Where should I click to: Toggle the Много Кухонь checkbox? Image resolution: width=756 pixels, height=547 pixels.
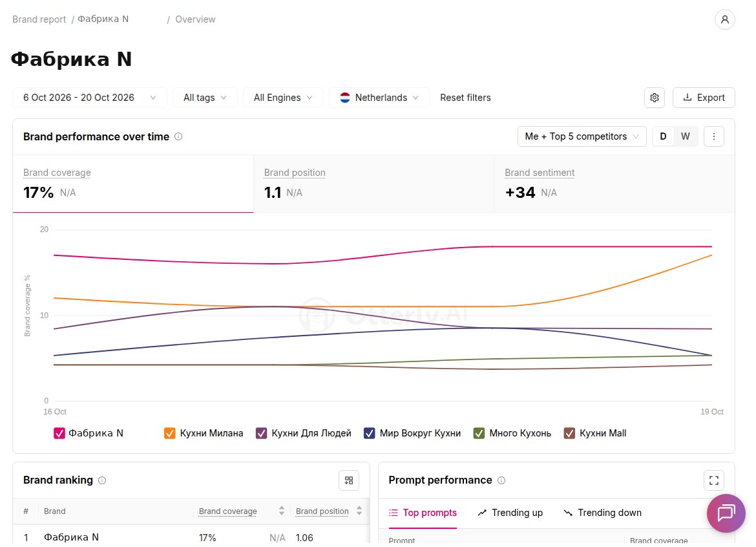point(479,433)
